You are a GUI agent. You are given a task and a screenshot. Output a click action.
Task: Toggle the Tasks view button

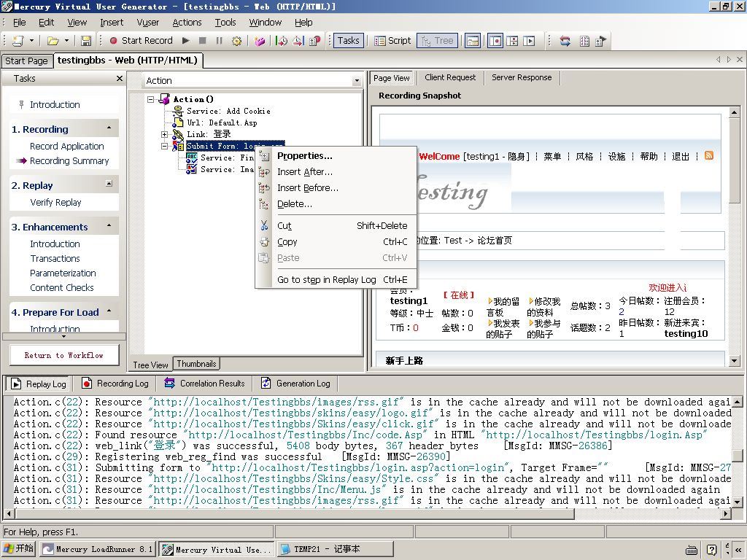pyautogui.click(x=348, y=41)
